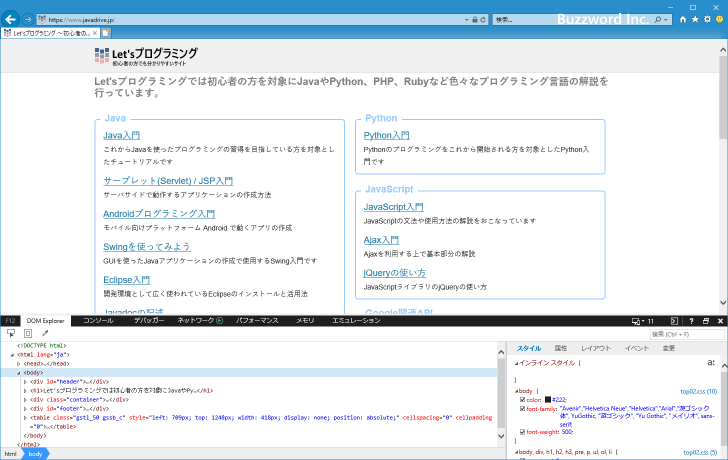The height and width of the screenshot is (460, 728).
Task: Collapse the html lang="ja" node
Action: (x=13, y=355)
